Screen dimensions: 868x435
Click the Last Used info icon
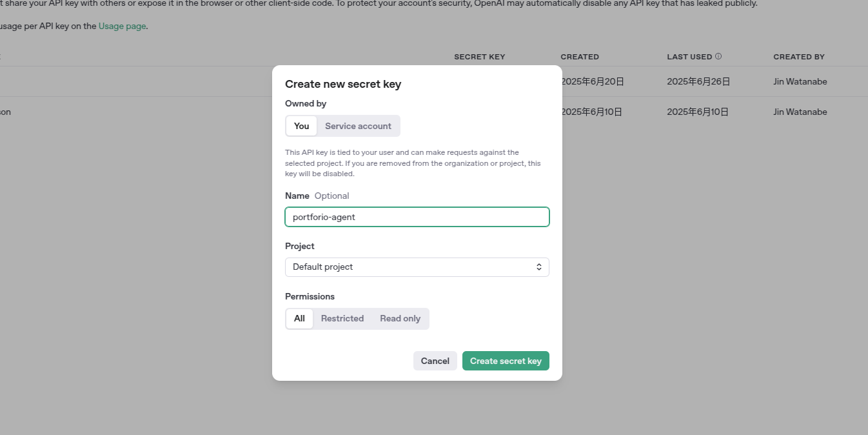[x=718, y=56]
